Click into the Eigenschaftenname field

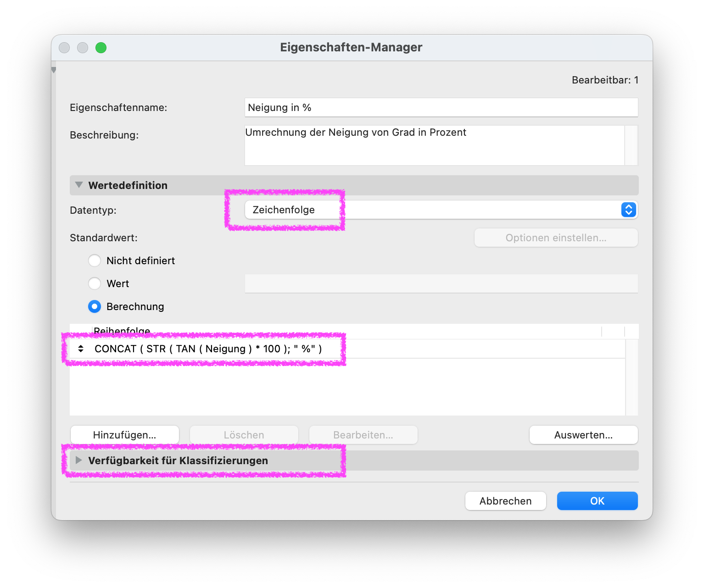point(441,107)
